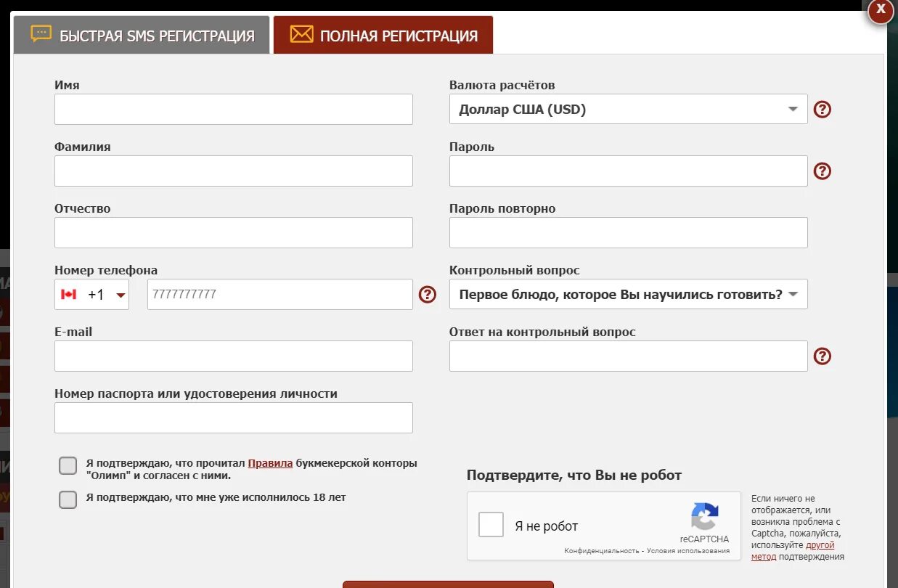898x588 pixels.
Task: Expand the +1 country code selector
Action: pos(92,295)
